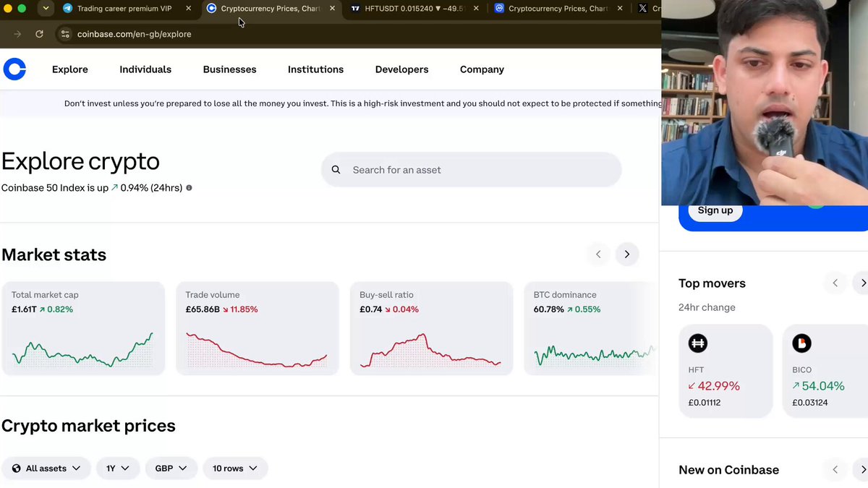Open the BTC dominance chart card
The image size is (868, 488).
(592, 328)
